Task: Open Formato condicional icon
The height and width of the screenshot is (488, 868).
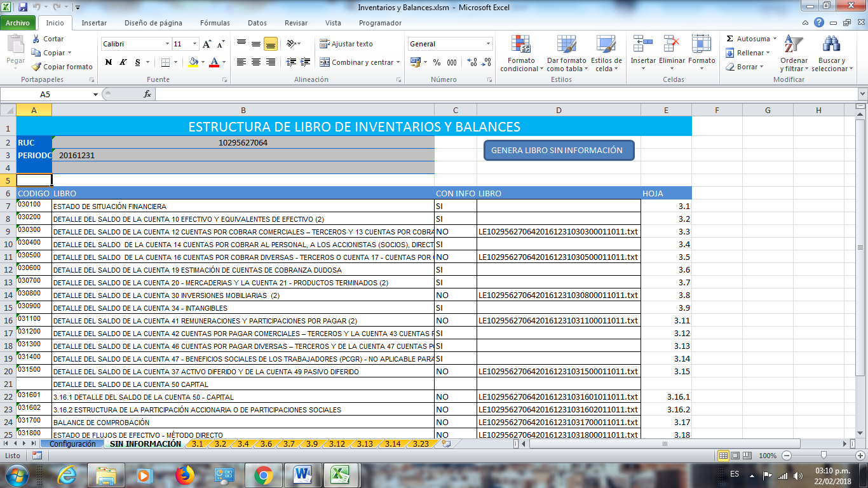Action: (x=521, y=44)
